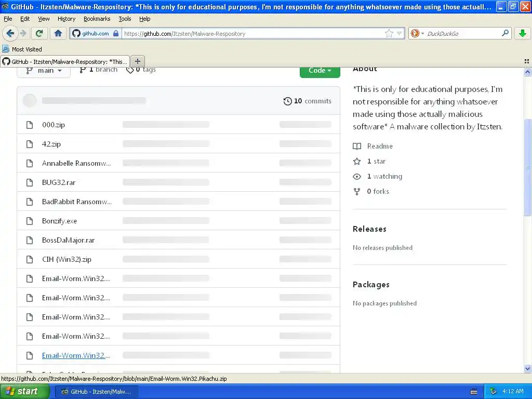This screenshot has width=532, height=399.
Task: Click the file icon beside 000.zip
Action: coord(30,125)
